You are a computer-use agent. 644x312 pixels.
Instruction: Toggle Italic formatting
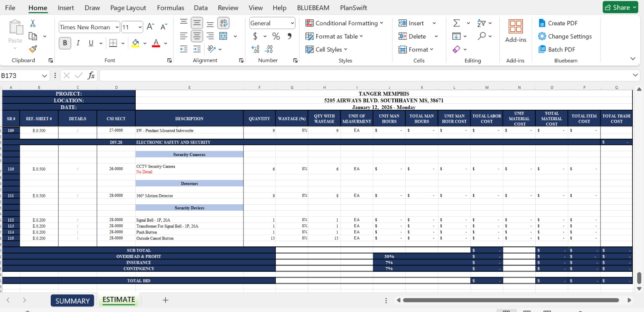pyautogui.click(x=78, y=43)
